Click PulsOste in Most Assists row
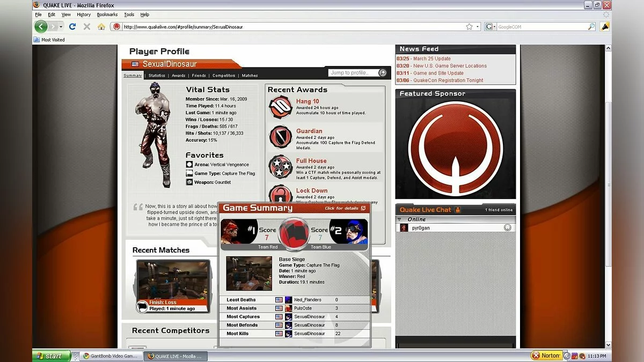This screenshot has width=644, height=362. tap(304, 308)
